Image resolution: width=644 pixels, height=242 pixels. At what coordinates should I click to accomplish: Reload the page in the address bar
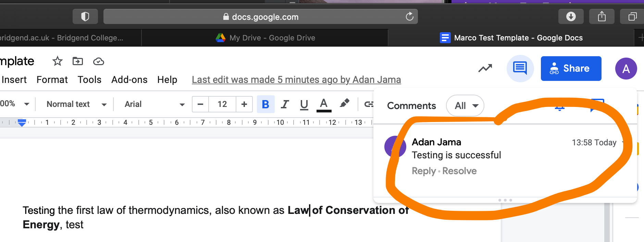click(409, 16)
